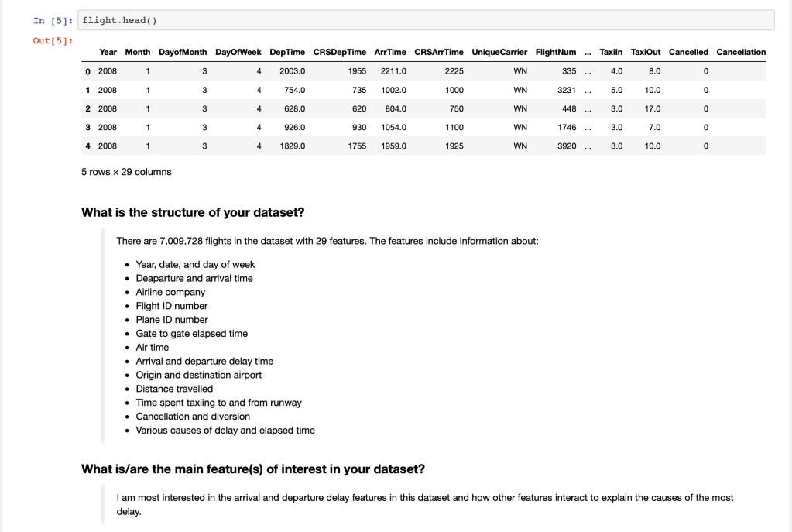Click the FlightNum value 3231

pyautogui.click(x=566, y=89)
